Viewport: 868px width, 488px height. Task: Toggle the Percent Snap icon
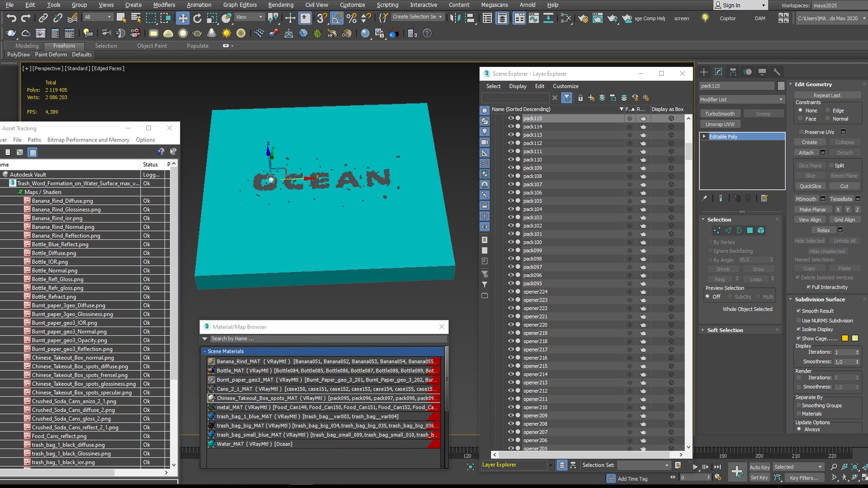tap(351, 18)
